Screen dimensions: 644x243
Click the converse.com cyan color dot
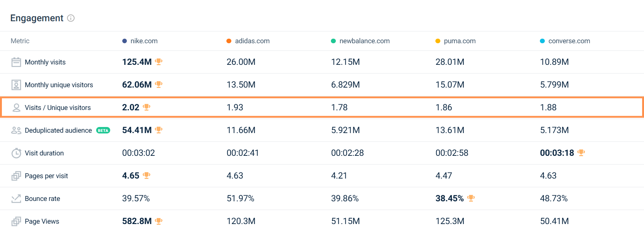point(542,41)
